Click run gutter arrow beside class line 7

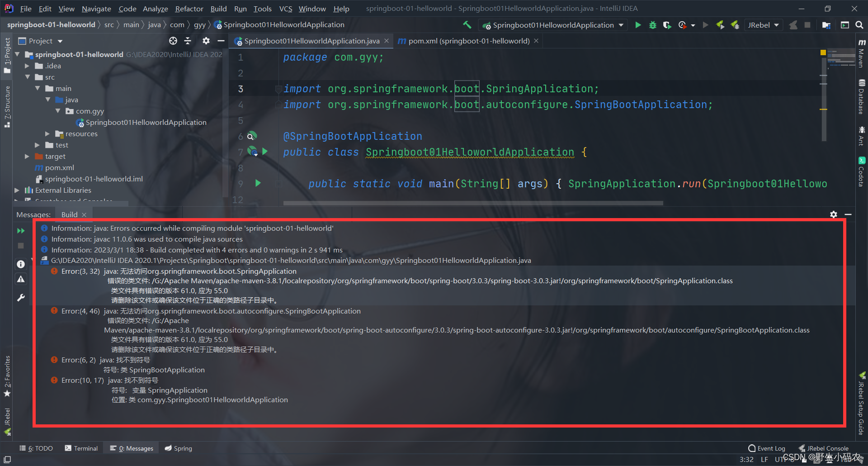265,152
